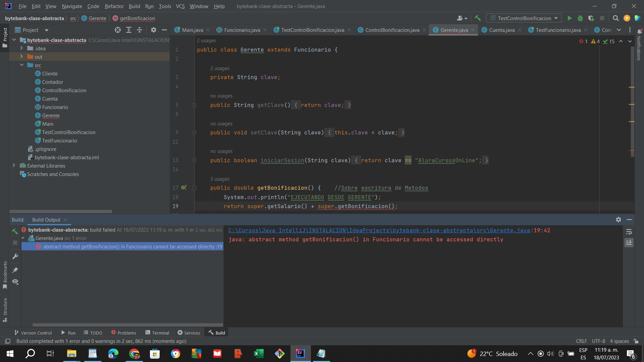This screenshot has height=362, width=644.
Task: Run with coverage icon in toolbar
Action: click(591, 18)
